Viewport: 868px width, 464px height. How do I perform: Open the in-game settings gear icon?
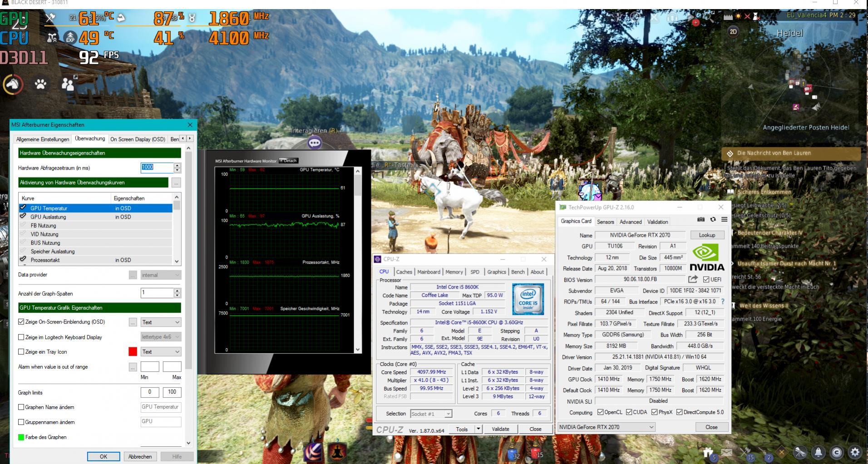[x=855, y=452]
